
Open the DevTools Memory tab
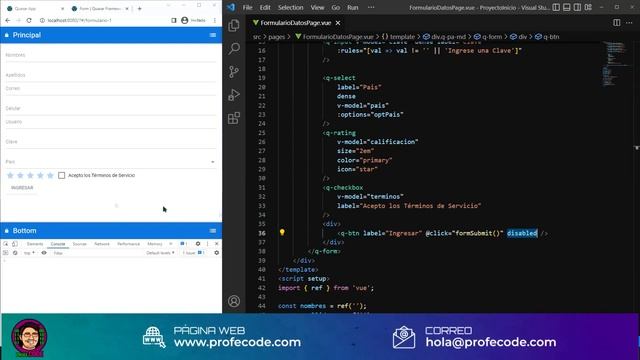[155, 244]
